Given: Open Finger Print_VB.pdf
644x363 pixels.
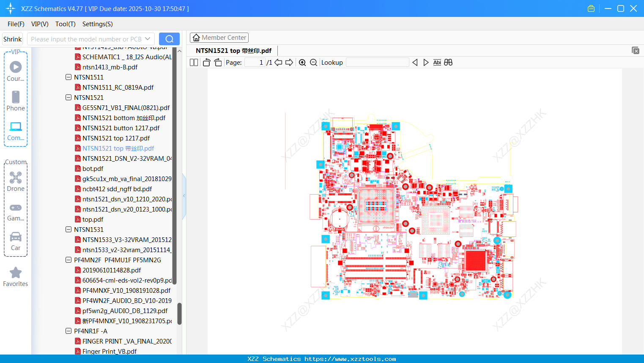Looking at the screenshot, I should click(110, 352).
